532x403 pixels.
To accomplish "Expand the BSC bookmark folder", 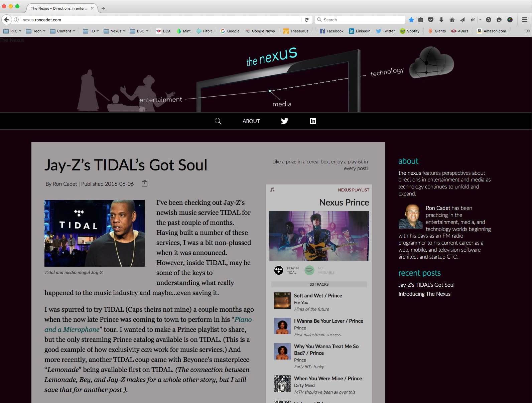I will point(139,31).
